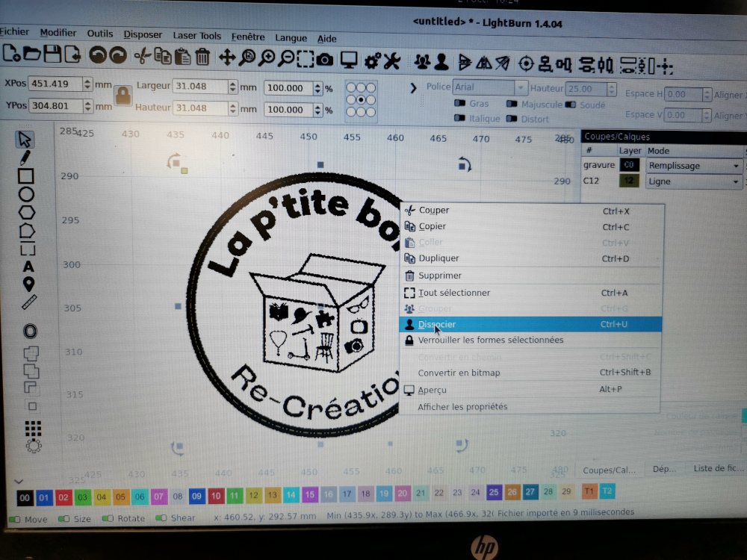This screenshot has height=560, width=747.
Task: Select the Ellipse shape tool
Action: coord(26,194)
